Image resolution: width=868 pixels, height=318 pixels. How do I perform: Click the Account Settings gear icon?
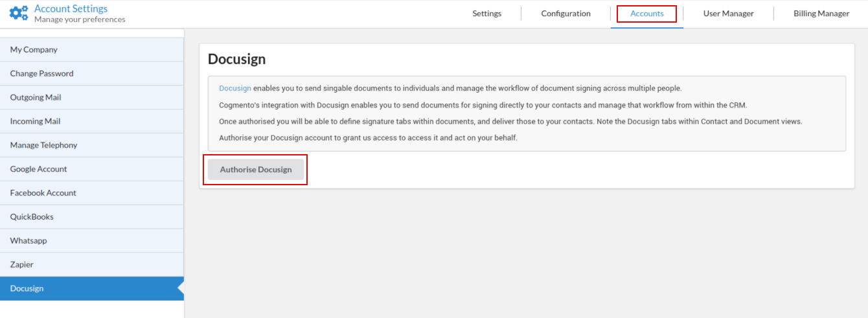19,13
